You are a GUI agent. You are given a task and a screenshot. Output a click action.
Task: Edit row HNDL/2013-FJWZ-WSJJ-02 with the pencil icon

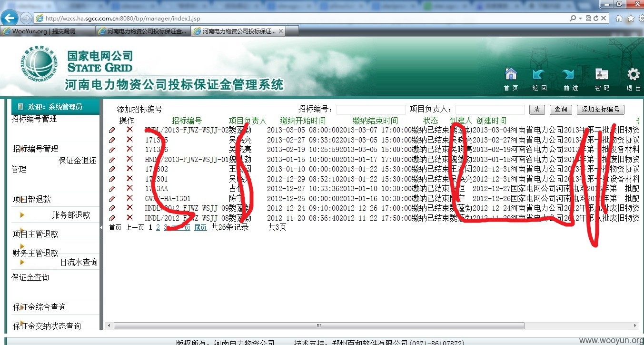coord(112,130)
